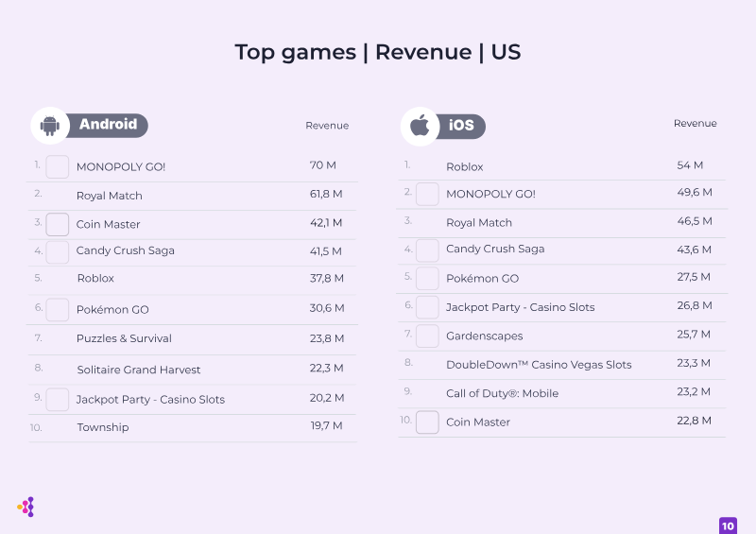Select the iOS platform label
756x534 pixels.
(461, 126)
